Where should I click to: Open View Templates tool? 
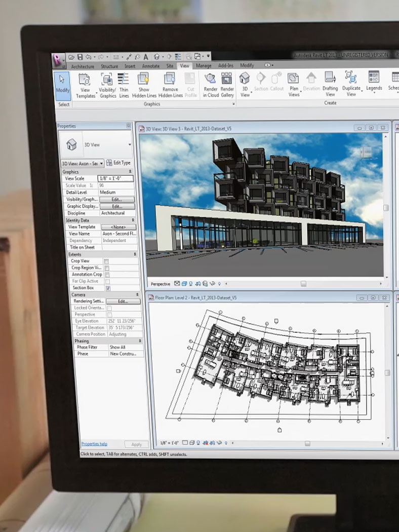[86, 86]
